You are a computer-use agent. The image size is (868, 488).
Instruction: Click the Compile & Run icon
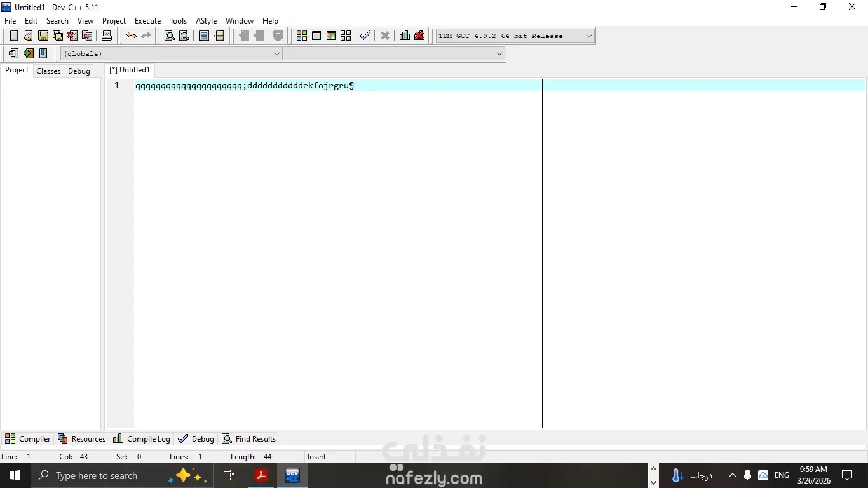(331, 36)
